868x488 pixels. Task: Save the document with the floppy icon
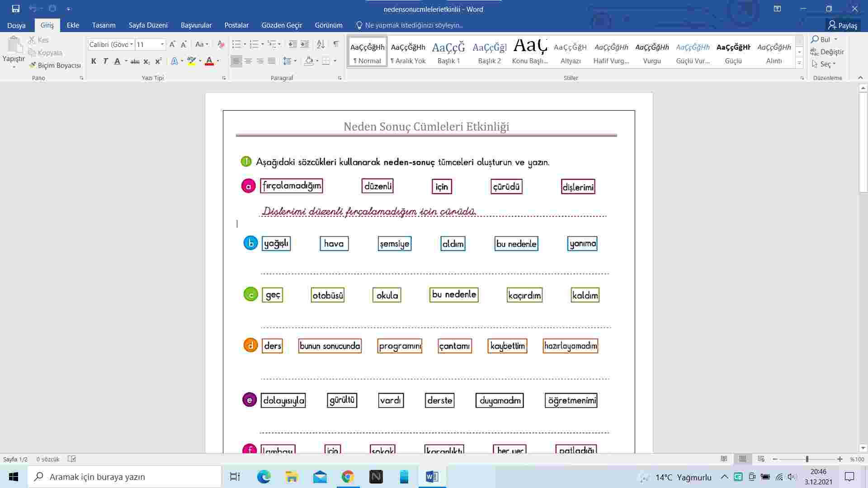point(16,9)
